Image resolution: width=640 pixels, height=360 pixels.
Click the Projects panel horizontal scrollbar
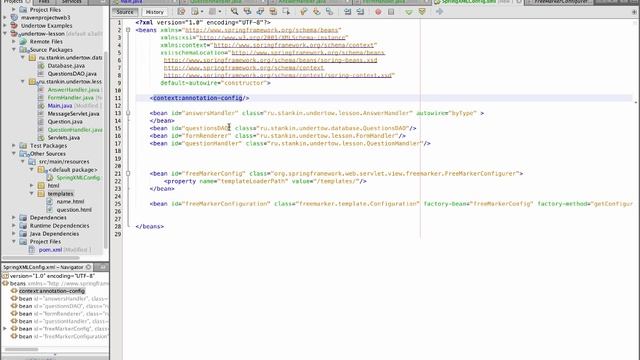[41, 258]
